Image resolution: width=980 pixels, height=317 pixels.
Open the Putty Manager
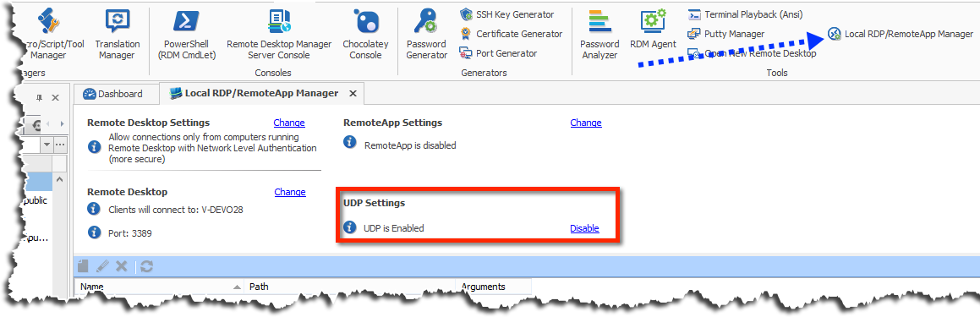[x=725, y=34]
